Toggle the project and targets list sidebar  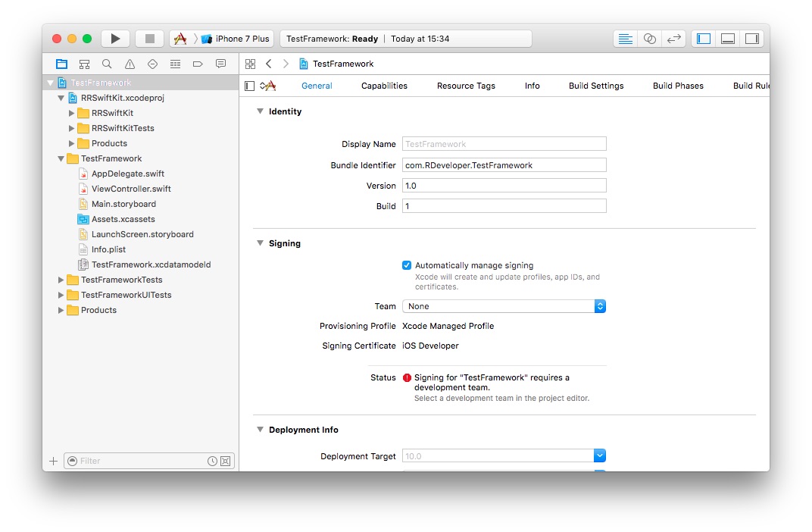coord(249,86)
